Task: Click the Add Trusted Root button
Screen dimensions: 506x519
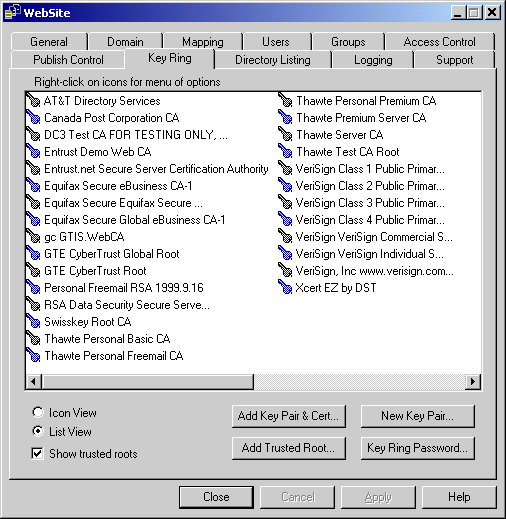Action: click(x=289, y=448)
